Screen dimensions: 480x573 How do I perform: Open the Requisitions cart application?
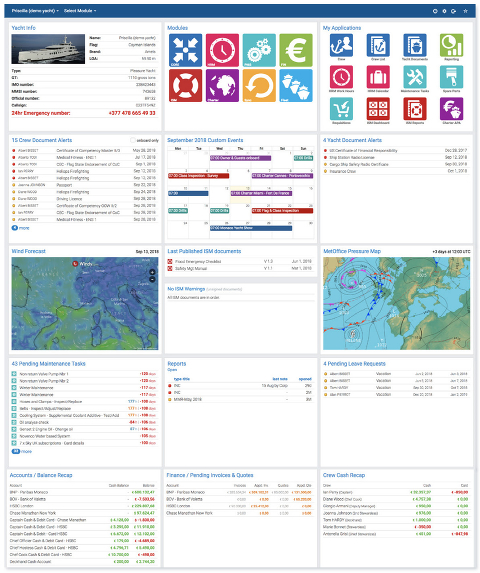tap(341, 109)
